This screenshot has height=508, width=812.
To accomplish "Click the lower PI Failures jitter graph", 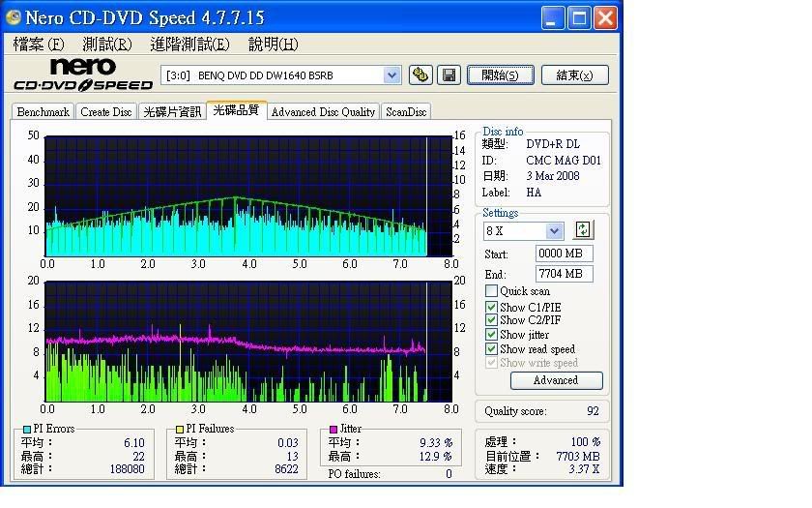I will tap(248, 341).
